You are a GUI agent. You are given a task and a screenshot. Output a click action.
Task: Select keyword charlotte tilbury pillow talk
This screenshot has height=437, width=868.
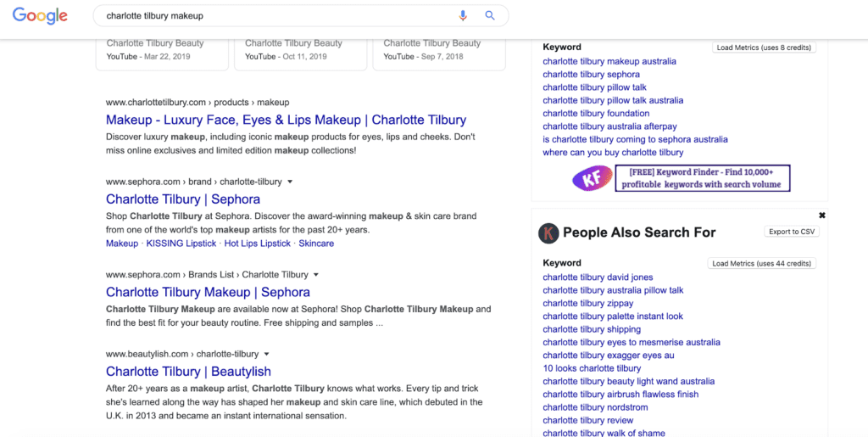pyautogui.click(x=594, y=87)
